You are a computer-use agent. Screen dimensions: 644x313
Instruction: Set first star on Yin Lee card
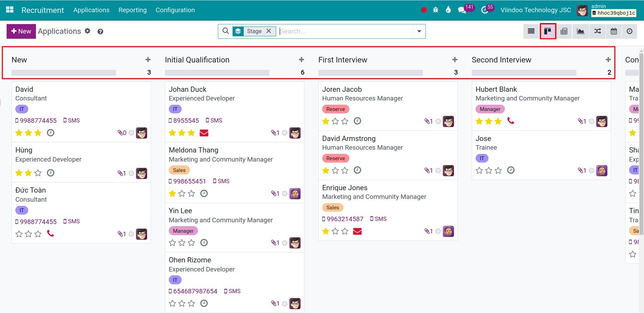[x=172, y=243]
